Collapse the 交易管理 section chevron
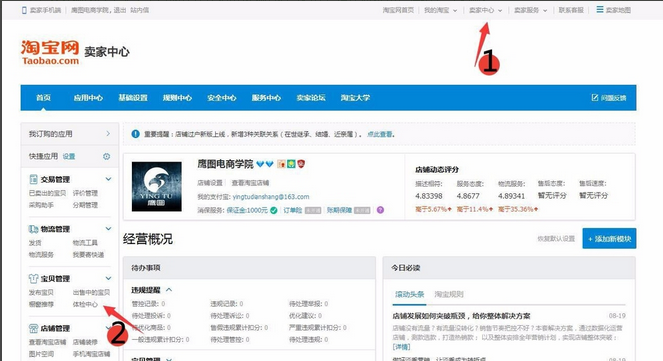Image resolution: width=663 pixels, height=361 pixels. pyautogui.click(x=108, y=179)
